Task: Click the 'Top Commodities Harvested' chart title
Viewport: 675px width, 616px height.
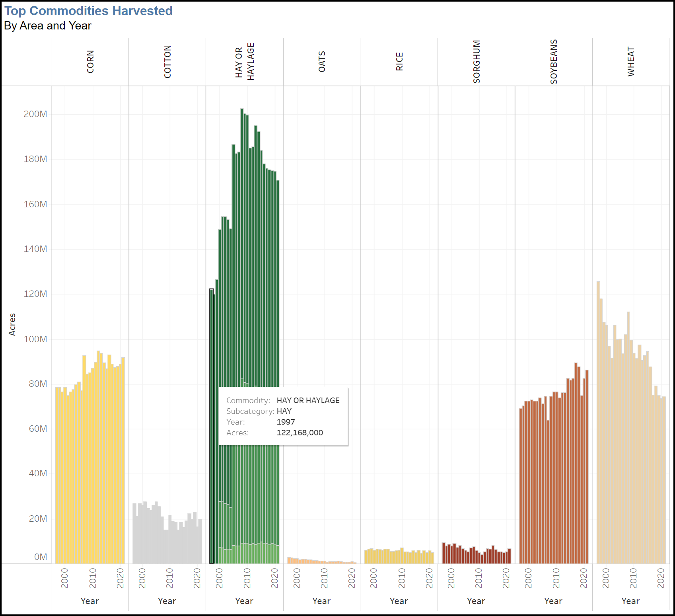Action: 88,11
